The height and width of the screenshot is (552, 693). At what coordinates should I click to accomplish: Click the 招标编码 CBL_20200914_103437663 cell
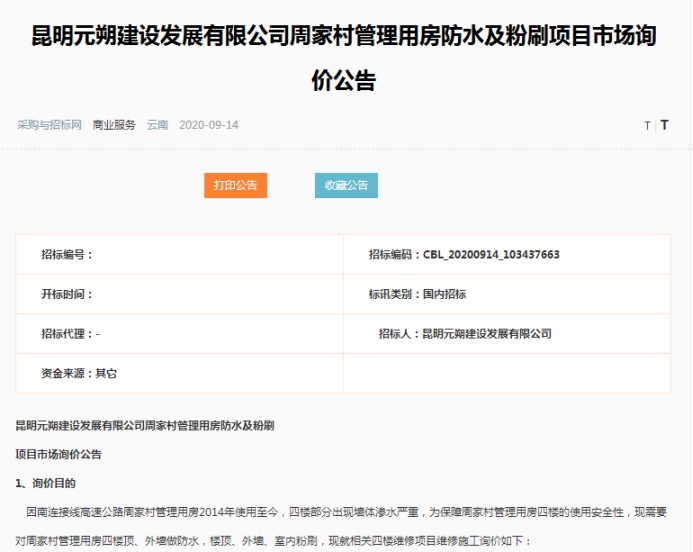pyautogui.click(x=464, y=255)
